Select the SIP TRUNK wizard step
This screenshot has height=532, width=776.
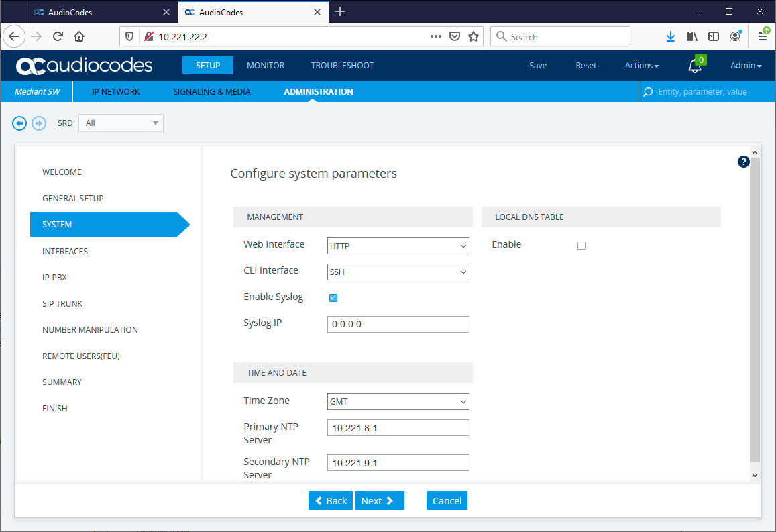coord(62,304)
